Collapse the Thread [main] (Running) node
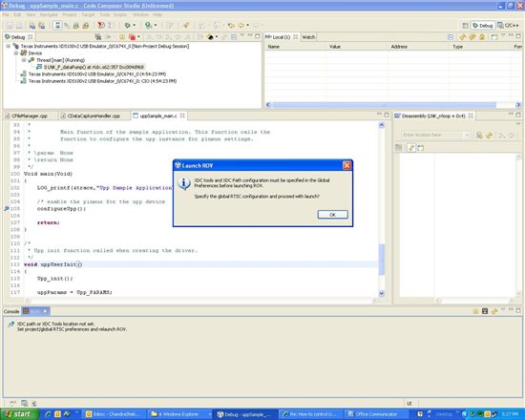525x420 pixels. click(24, 60)
